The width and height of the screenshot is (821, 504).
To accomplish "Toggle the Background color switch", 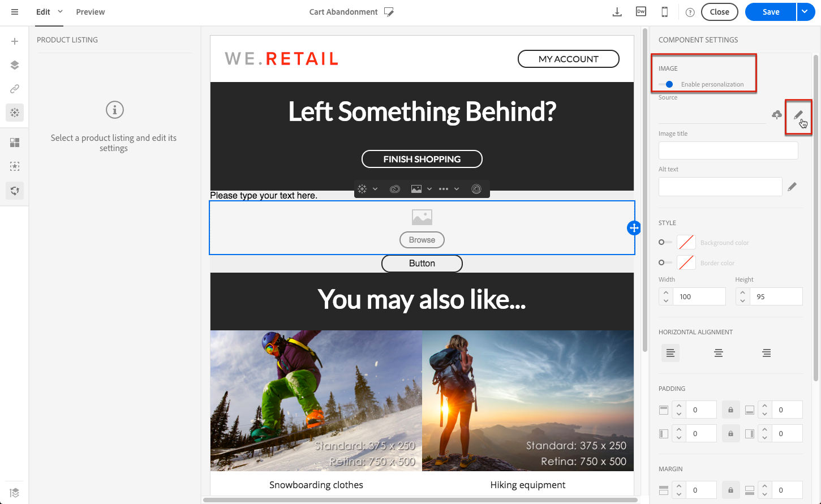I will 665,242.
